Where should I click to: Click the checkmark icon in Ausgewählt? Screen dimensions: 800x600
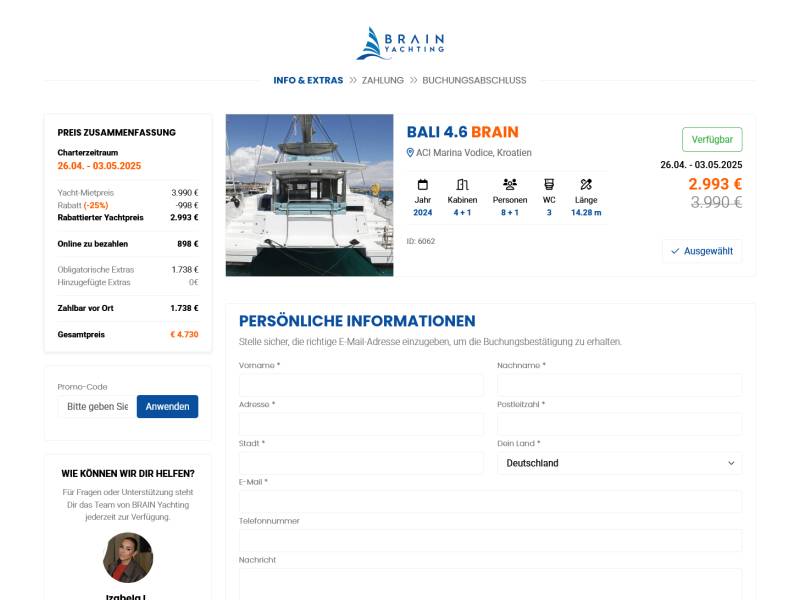675,251
